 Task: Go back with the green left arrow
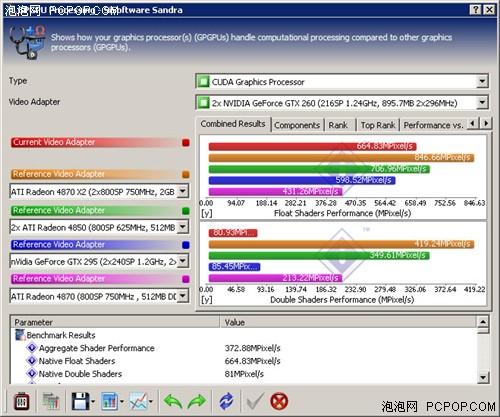coord(172,401)
